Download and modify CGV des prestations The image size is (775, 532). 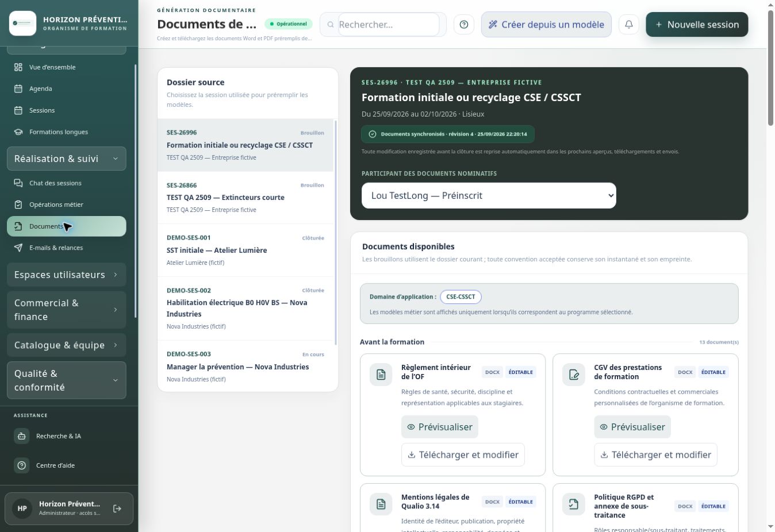(x=655, y=454)
